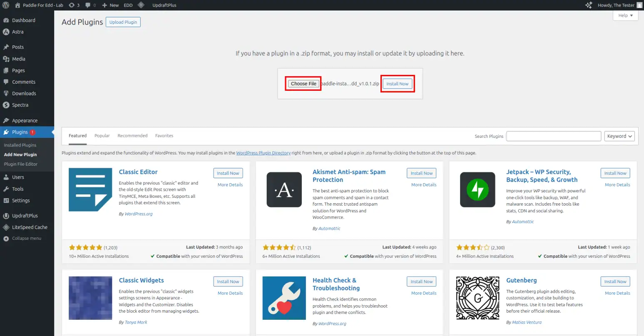The height and width of the screenshot is (336, 644).
Task: Open the WordPress logo menu in admin bar
Action: 6,5
